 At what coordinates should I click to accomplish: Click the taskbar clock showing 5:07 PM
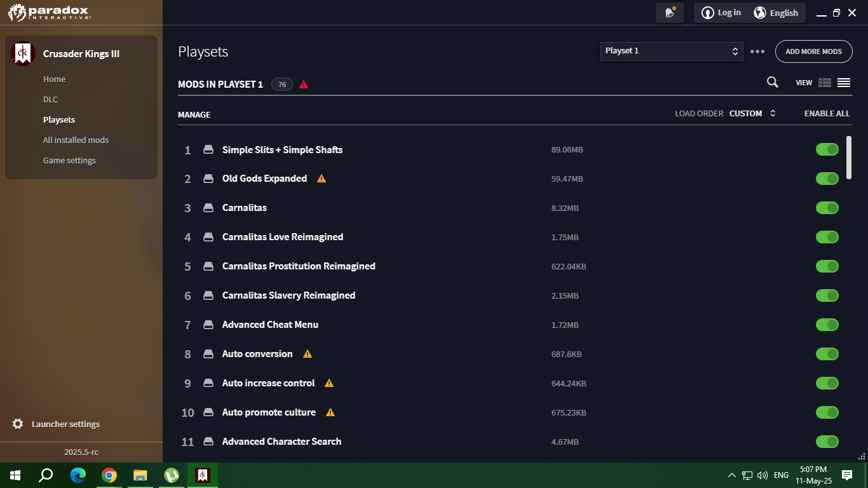(x=813, y=475)
